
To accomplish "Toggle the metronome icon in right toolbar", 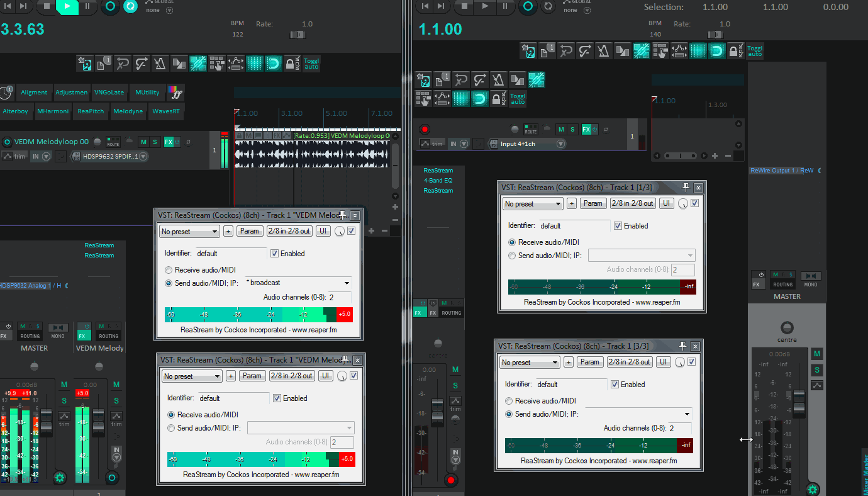I will pyautogui.click(x=603, y=50).
